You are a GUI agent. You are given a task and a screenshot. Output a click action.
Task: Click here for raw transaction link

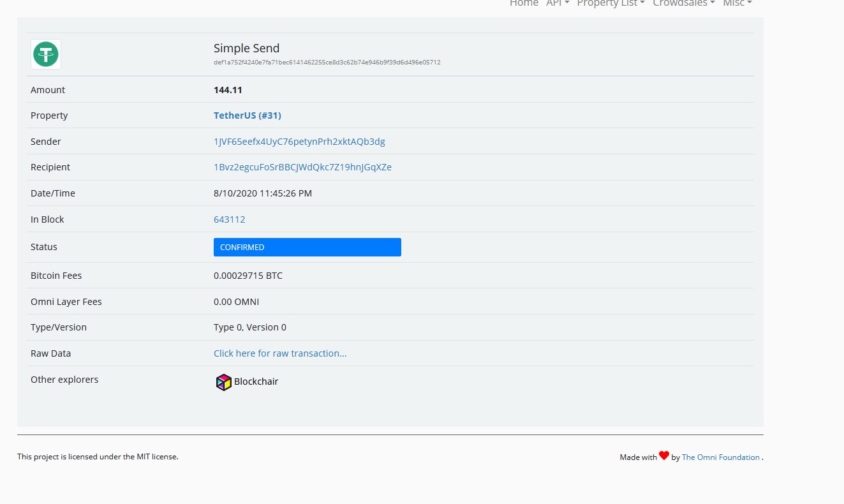click(x=280, y=353)
